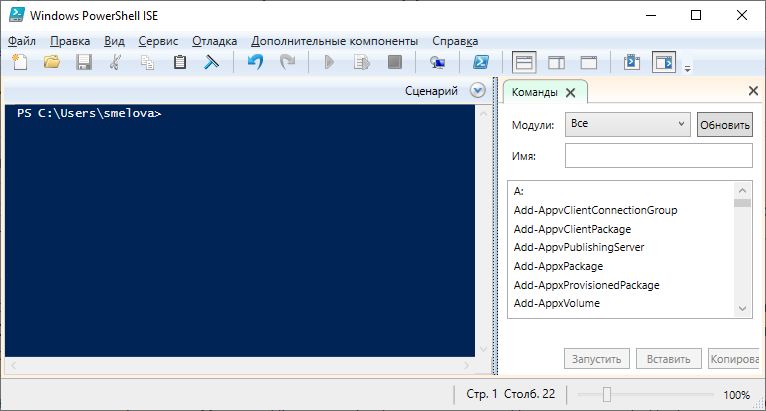Open the Модули dropdown showing Все
The width and height of the screenshot is (766, 411).
628,124
